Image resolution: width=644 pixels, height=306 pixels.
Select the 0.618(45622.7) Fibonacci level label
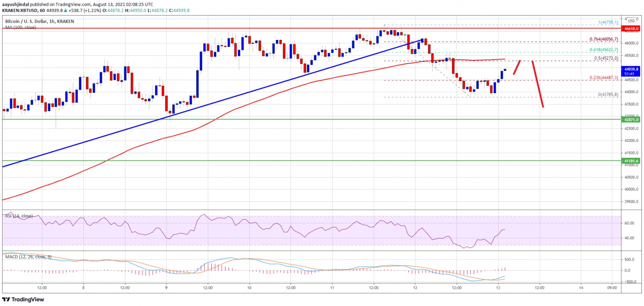coord(604,50)
